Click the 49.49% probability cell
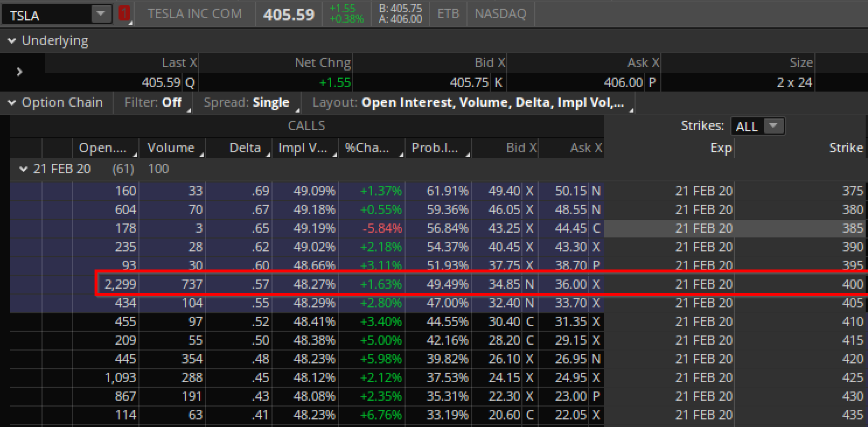Image resolution: width=868 pixels, height=427 pixels. pos(438,284)
